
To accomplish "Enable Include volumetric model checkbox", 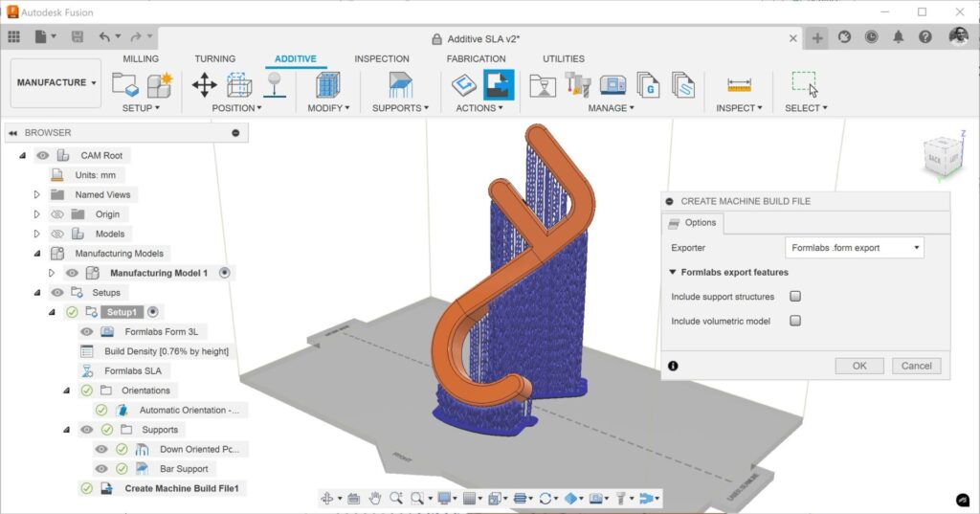I will point(795,321).
